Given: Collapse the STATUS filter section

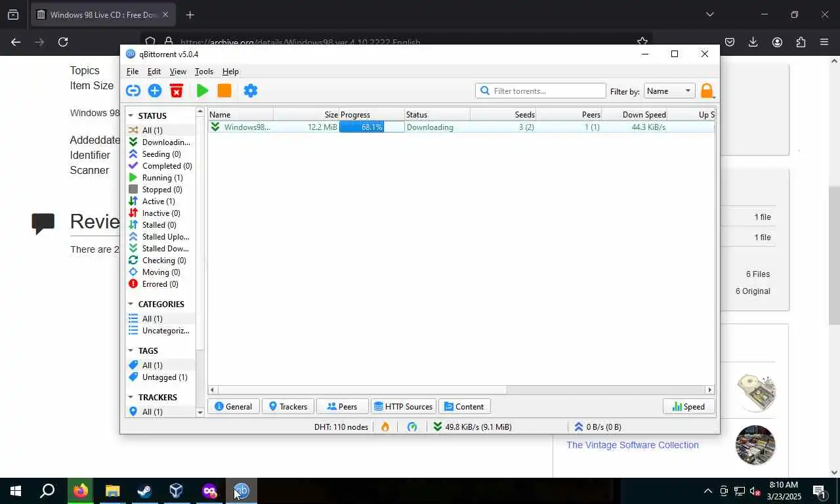Looking at the screenshot, I should 131,115.
